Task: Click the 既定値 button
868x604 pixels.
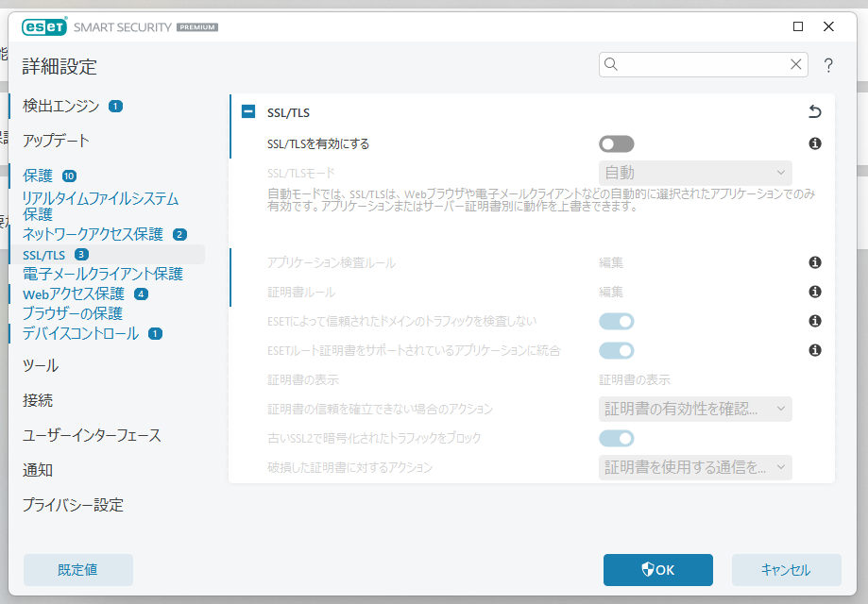Action: coord(78,570)
